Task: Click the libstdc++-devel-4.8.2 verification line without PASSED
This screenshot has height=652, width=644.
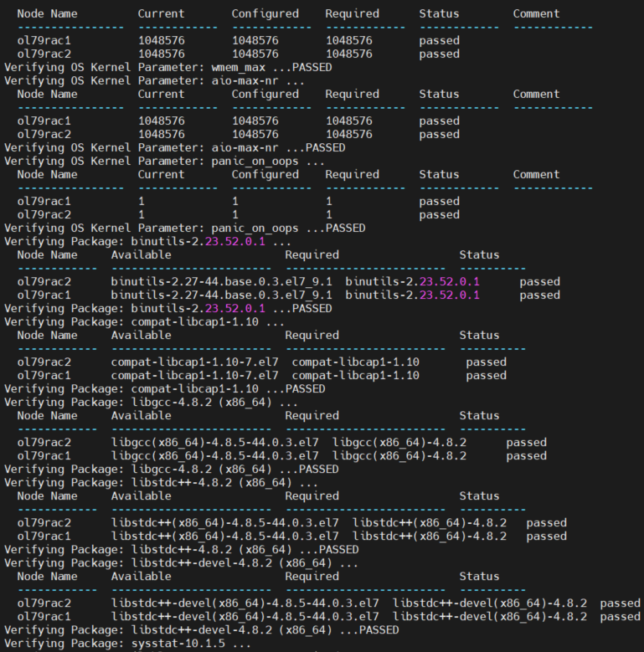Action: [x=182, y=563]
